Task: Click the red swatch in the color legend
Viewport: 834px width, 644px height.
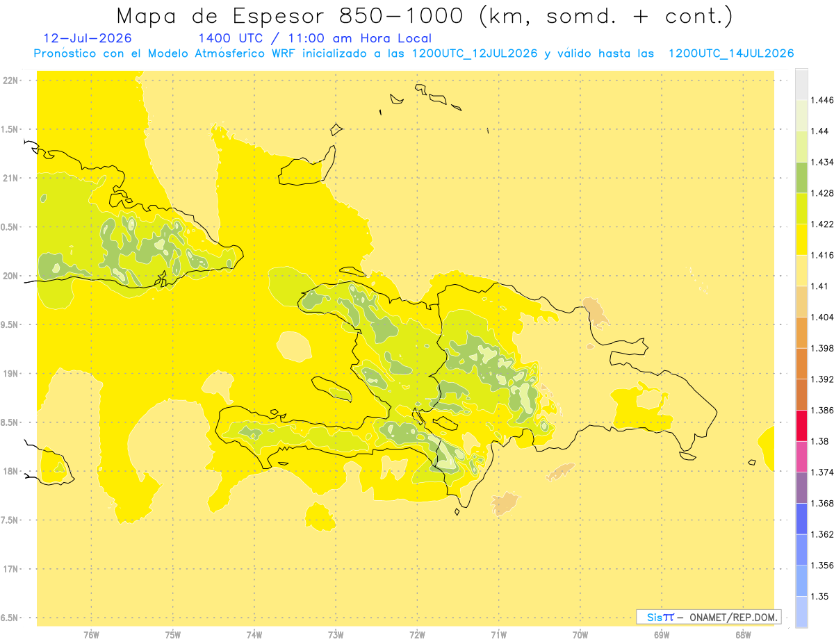Action: [801, 425]
